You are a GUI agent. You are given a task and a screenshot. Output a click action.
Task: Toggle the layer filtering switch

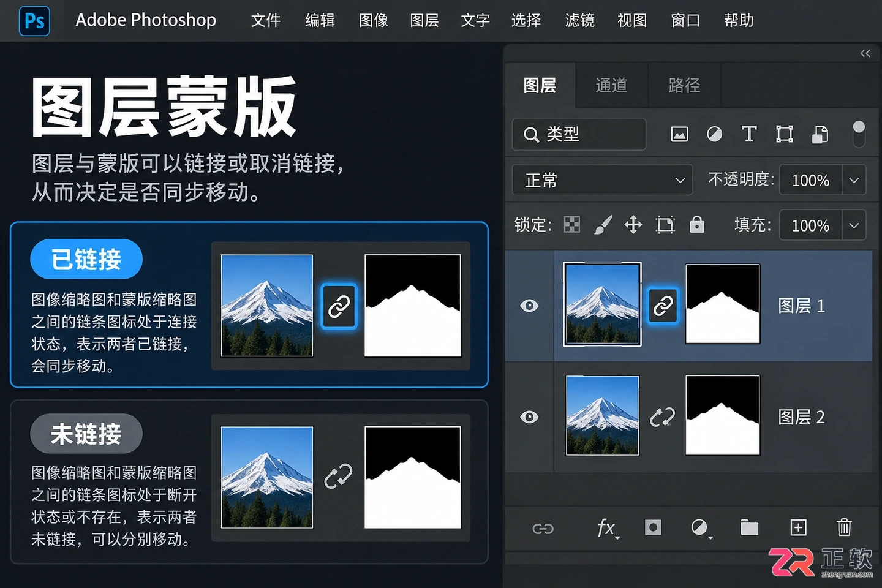coord(859,134)
